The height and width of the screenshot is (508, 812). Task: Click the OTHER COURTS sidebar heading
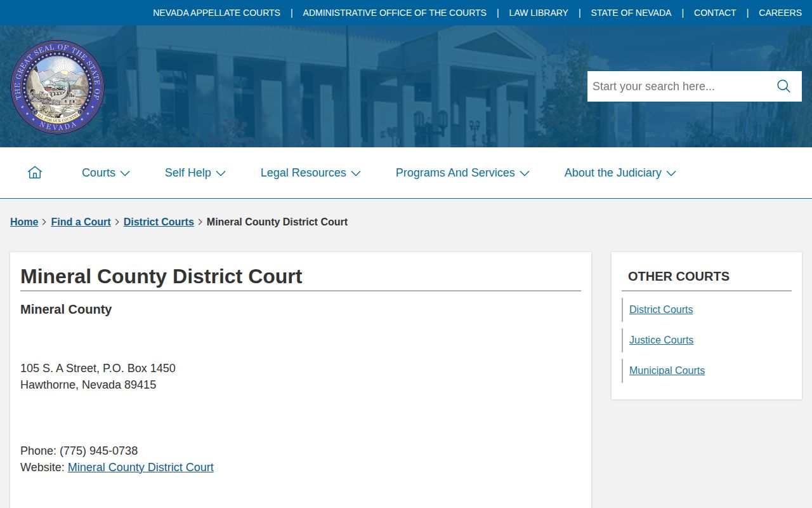tap(679, 276)
